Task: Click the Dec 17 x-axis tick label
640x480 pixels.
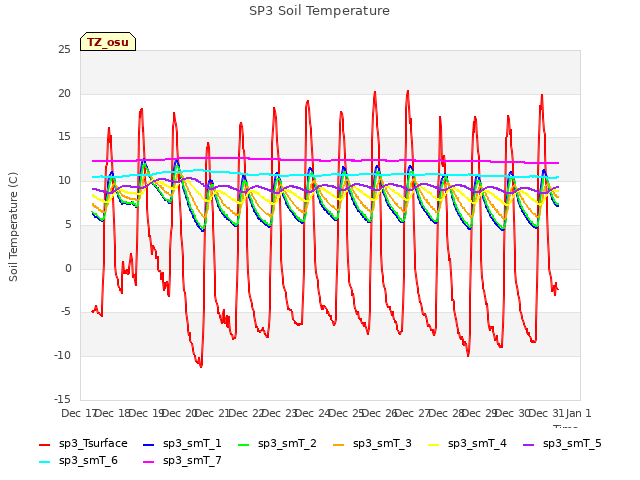Action: tap(78, 413)
